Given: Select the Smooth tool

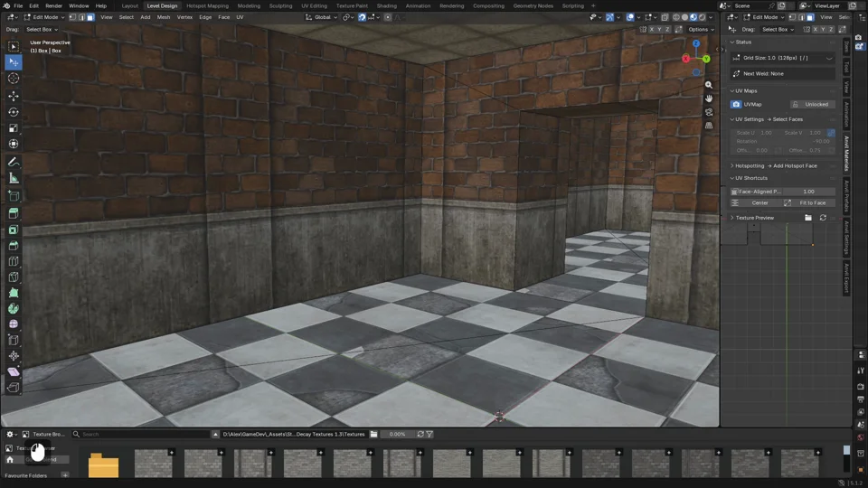Looking at the screenshot, I should (14, 324).
